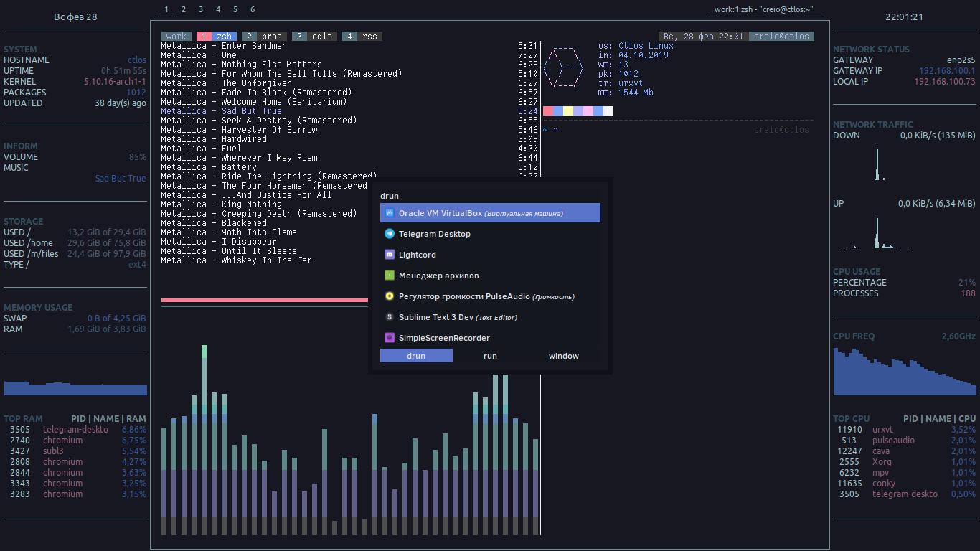This screenshot has width=980, height=551.
Task: Choose the Менеджер архивов entry
Action: (x=490, y=275)
